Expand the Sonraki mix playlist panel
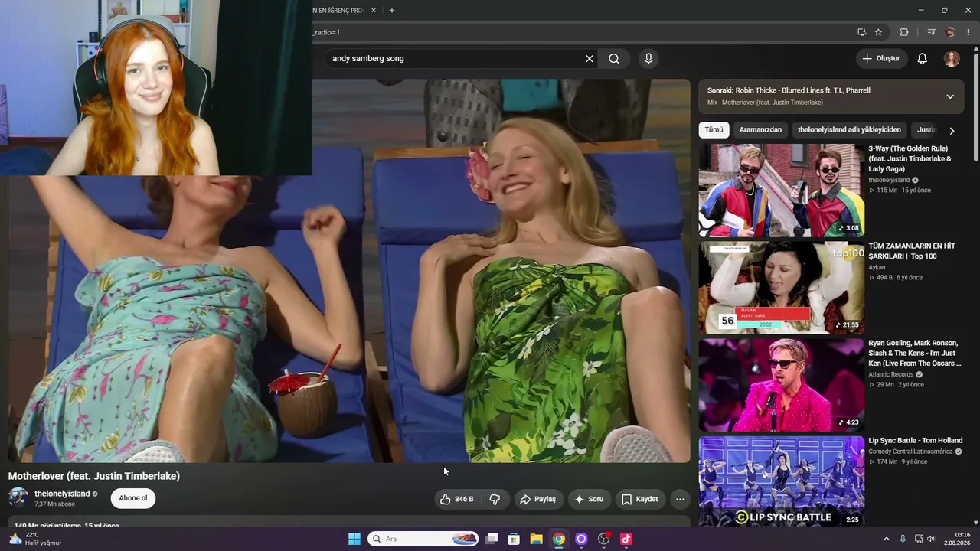 tap(950, 96)
